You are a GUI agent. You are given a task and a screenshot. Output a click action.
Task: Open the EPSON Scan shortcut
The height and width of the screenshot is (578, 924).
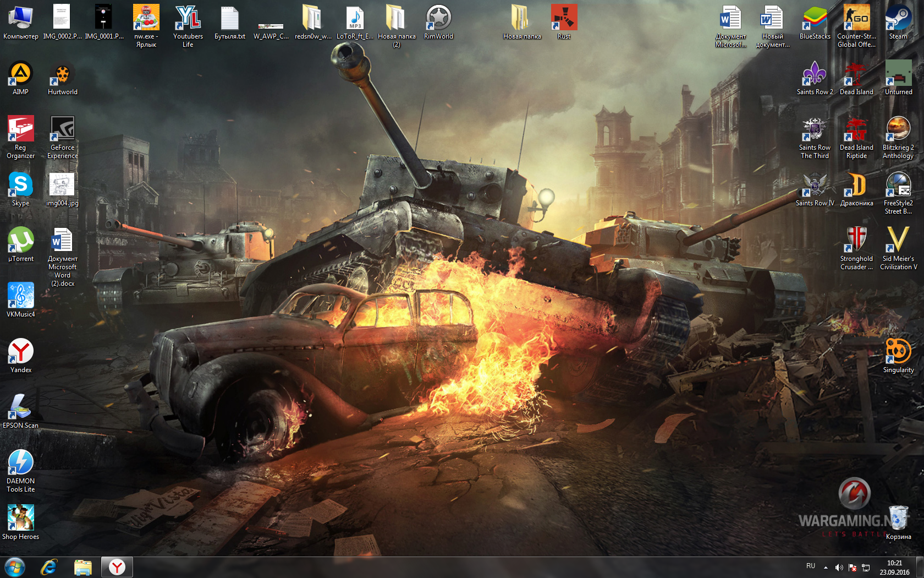(x=21, y=411)
